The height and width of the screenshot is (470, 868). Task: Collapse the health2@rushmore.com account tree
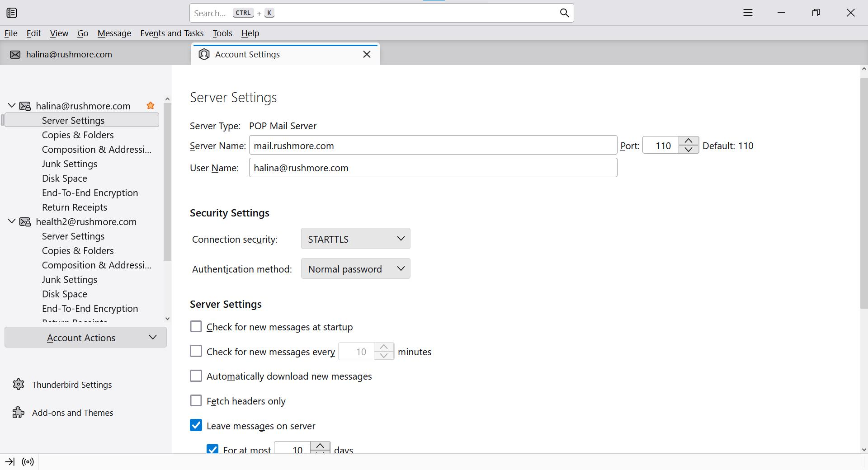[12, 221]
